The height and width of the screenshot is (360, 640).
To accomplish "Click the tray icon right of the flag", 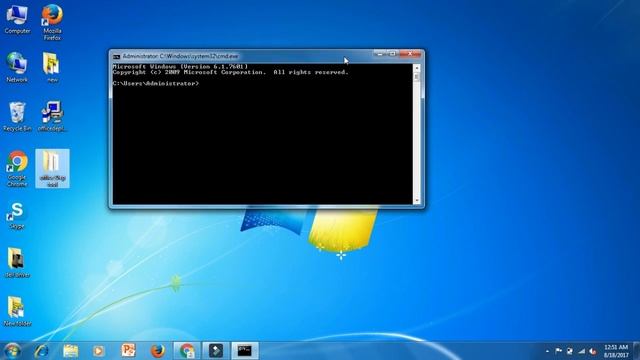I will tap(570, 351).
